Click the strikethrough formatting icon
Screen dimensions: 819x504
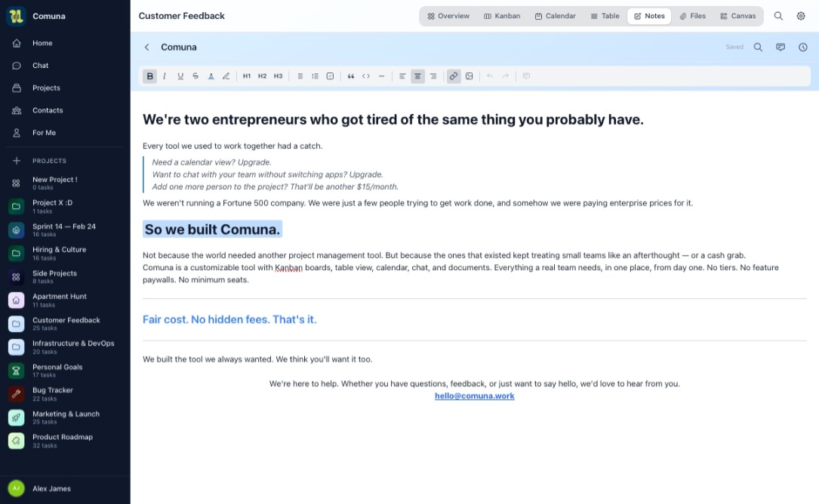[196, 76]
